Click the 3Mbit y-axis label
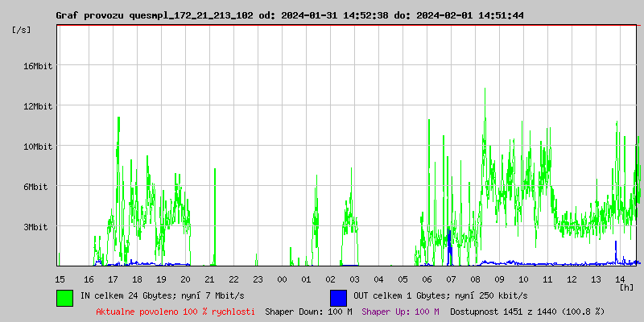The width and height of the screenshot is (644, 322). click(37, 227)
